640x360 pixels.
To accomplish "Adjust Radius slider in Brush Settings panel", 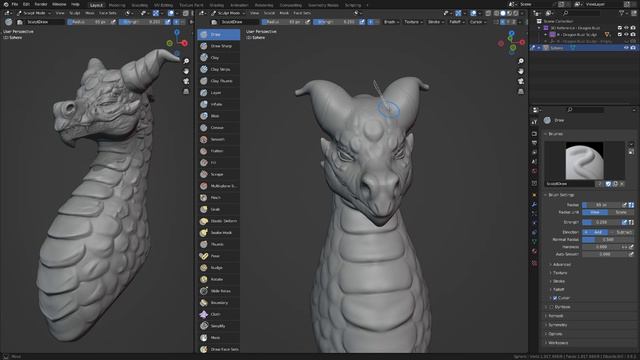I will 601,204.
